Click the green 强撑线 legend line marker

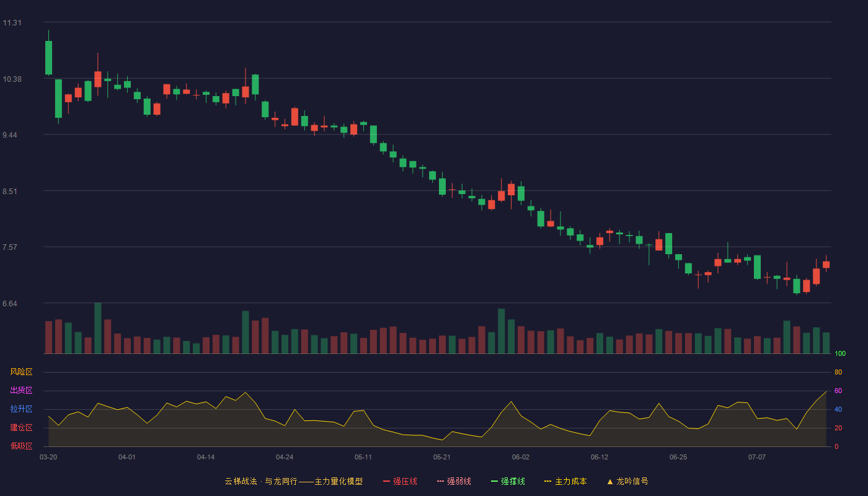click(494, 481)
